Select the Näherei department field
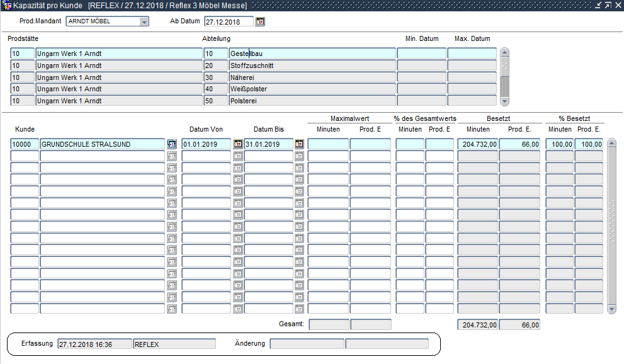The height and width of the screenshot is (364, 624). click(x=312, y=77)
